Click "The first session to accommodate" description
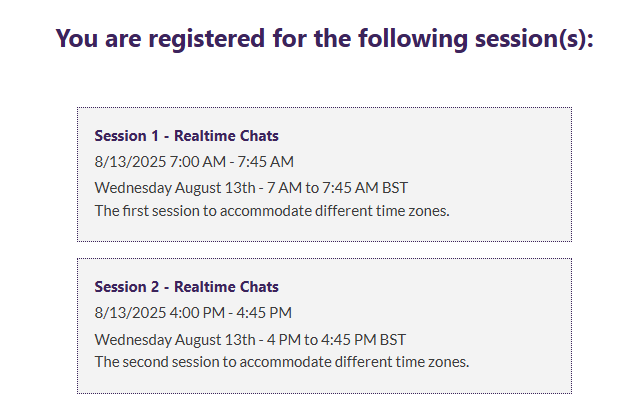This screenshot has height=420, width=643. click(272, 211)
